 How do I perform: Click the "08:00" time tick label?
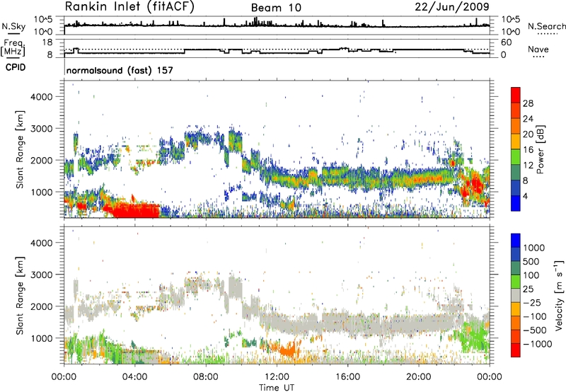206,377
